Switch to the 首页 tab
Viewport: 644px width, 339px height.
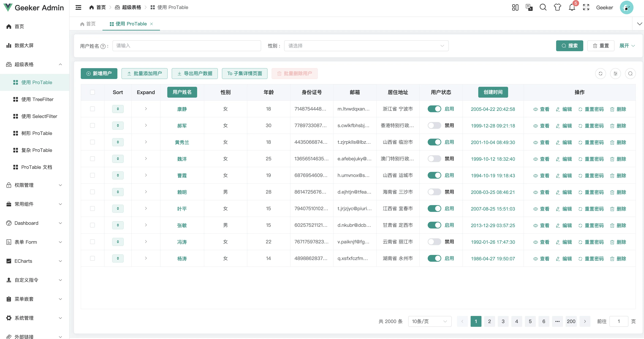pos(88,24)
